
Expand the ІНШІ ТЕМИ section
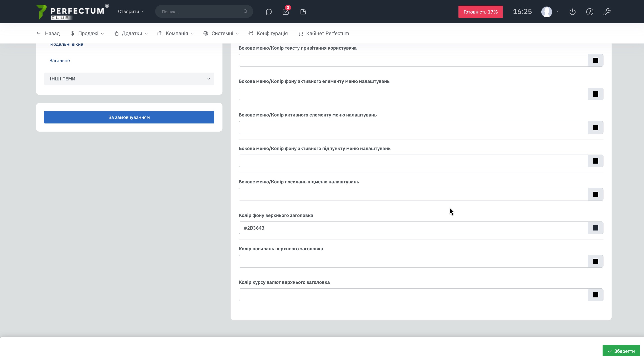pyautogui.click(x=129, y=79)
